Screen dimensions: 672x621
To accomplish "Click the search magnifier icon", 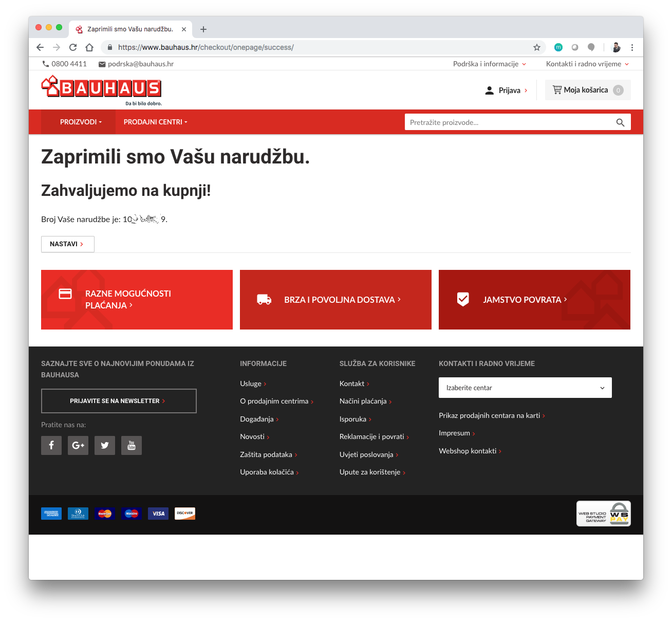I will tap(620, 122).
